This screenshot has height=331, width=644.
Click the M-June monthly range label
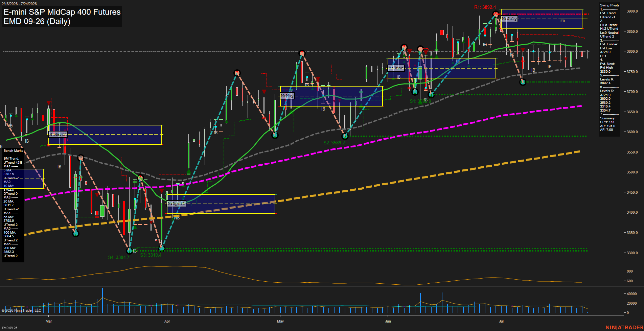pos(396,68)
